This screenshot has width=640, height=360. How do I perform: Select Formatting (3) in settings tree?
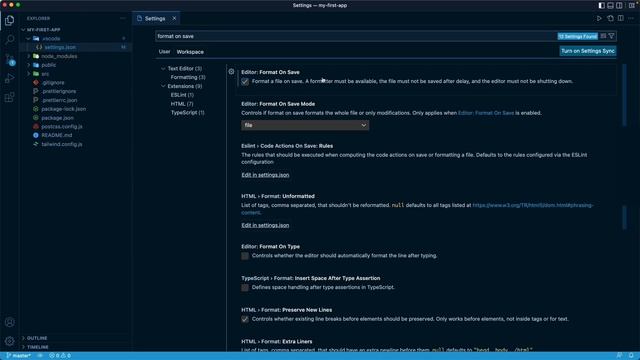[188, 77]
